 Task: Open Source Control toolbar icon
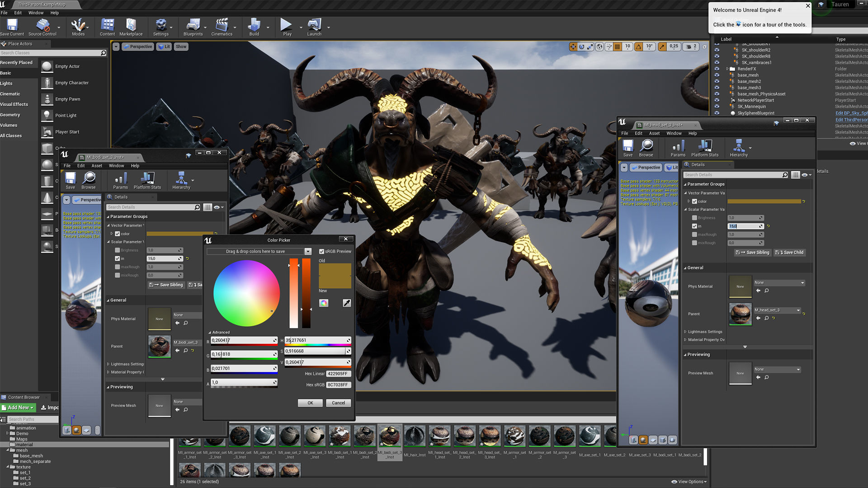pyautogui.click(x=42, y=27)
